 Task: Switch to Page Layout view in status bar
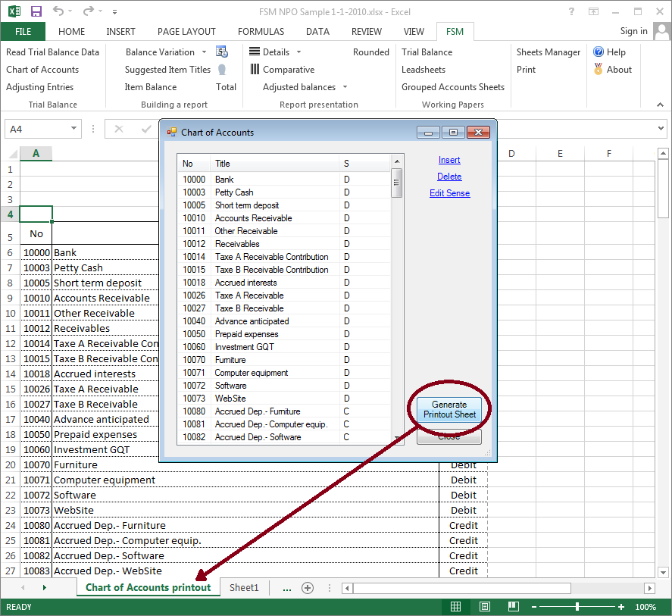pyautogui.click(x=484, y=607)
